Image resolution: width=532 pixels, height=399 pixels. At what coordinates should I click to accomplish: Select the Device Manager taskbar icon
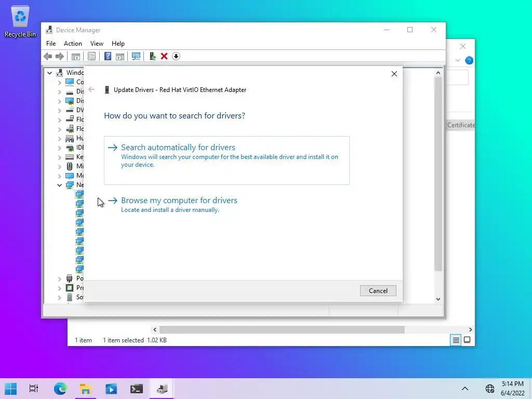[162, 389]
